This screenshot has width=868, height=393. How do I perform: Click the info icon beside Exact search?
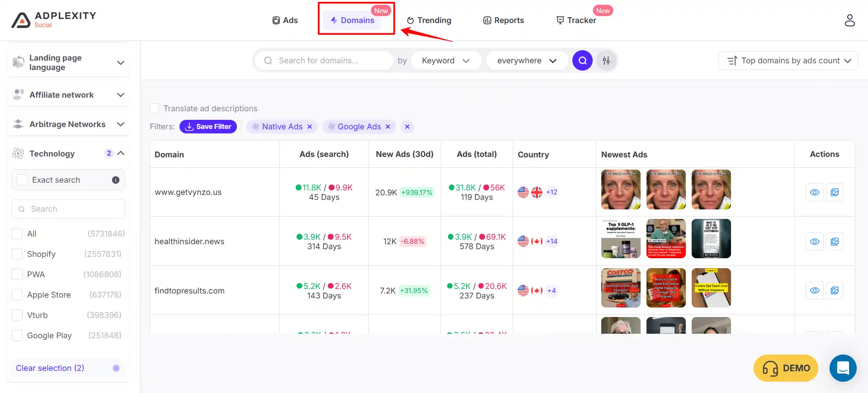tap(116, 180)
